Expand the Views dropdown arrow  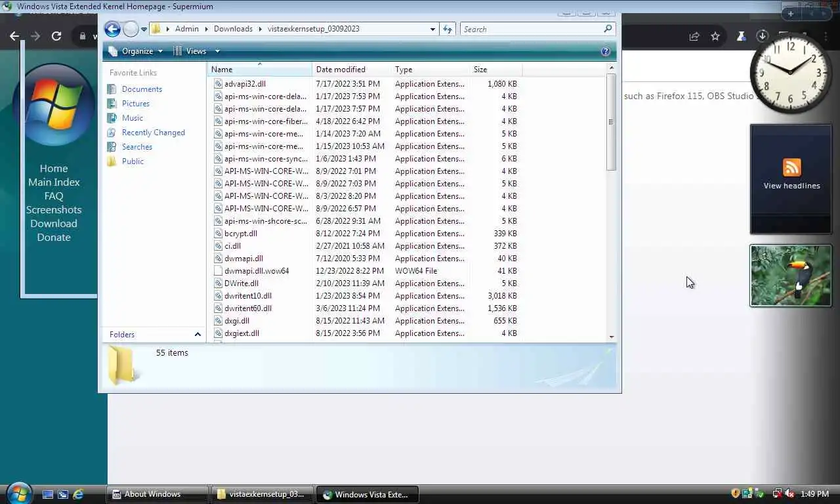coord(217,51)
